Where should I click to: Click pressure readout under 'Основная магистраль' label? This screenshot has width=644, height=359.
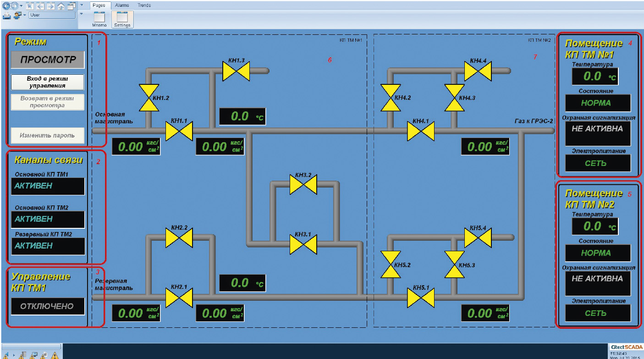(137, 147)
